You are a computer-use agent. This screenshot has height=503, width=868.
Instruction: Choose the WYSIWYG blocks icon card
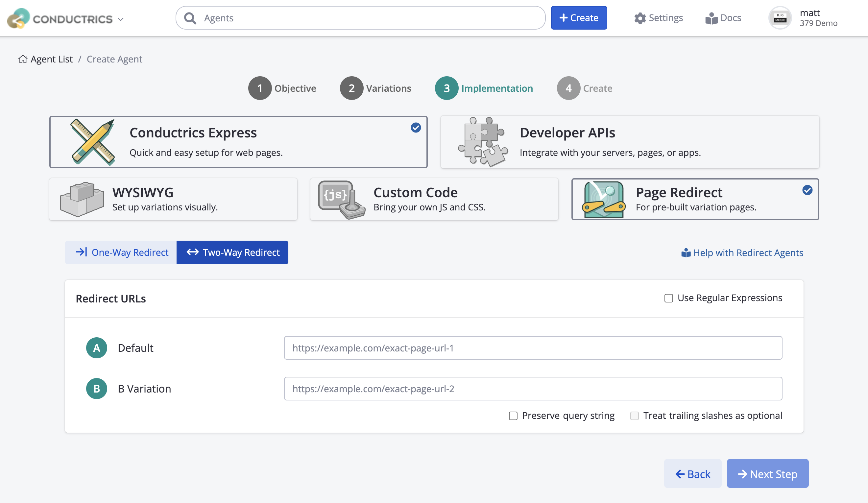pyautogui.click(x=82, y=199)
